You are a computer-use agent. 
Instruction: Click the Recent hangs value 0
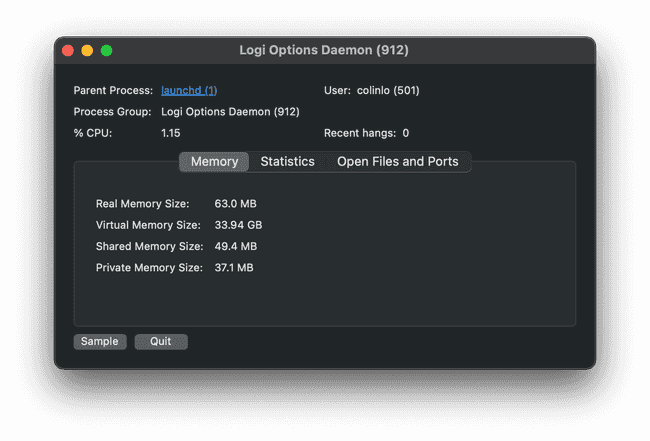click(x=405, y=133)
